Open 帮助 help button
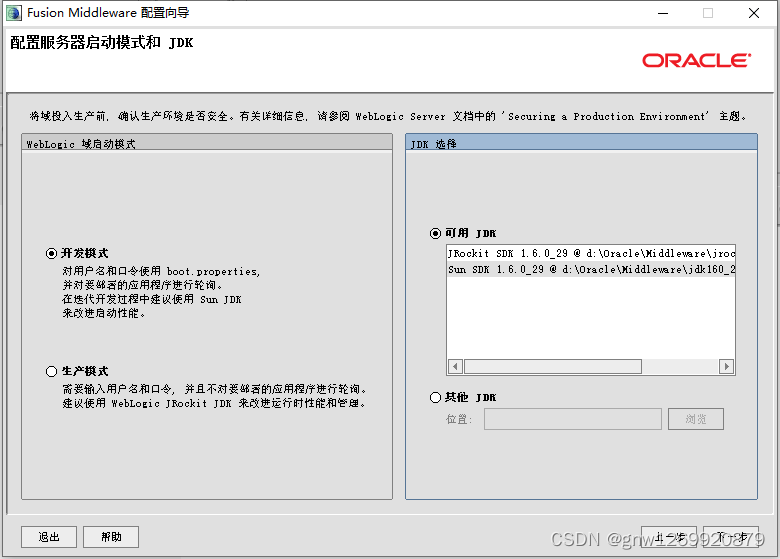Viewport: 780px width, 559px height. [111, 537]
